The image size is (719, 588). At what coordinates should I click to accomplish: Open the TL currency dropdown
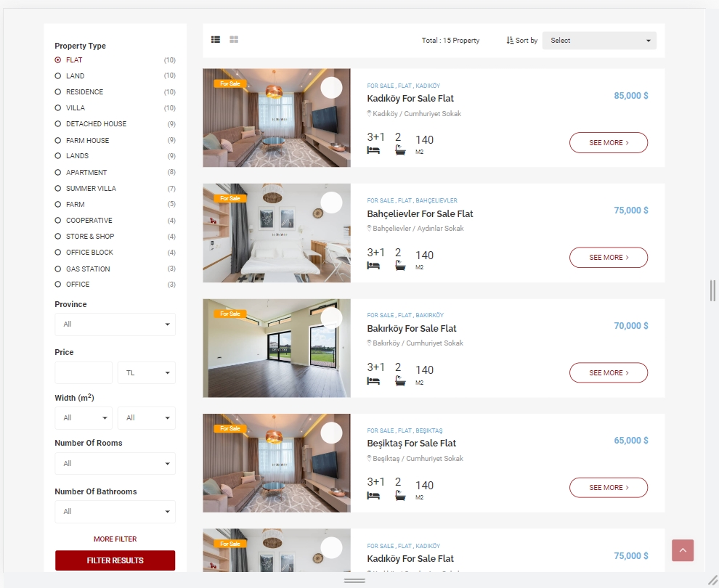[147, 372]
